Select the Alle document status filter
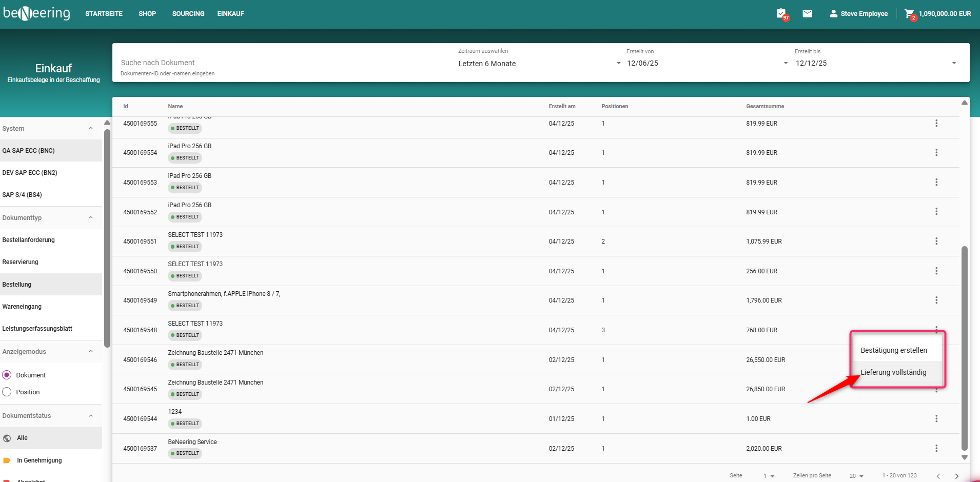Image resolution: width=980 pixels, height=482 pixels. tap(51, 438)
